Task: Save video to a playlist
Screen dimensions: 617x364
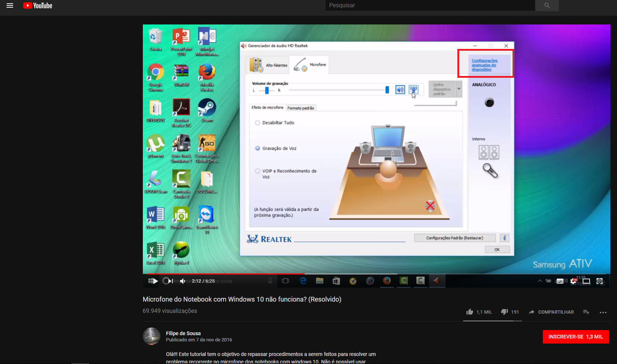Action: pos(586,312)
